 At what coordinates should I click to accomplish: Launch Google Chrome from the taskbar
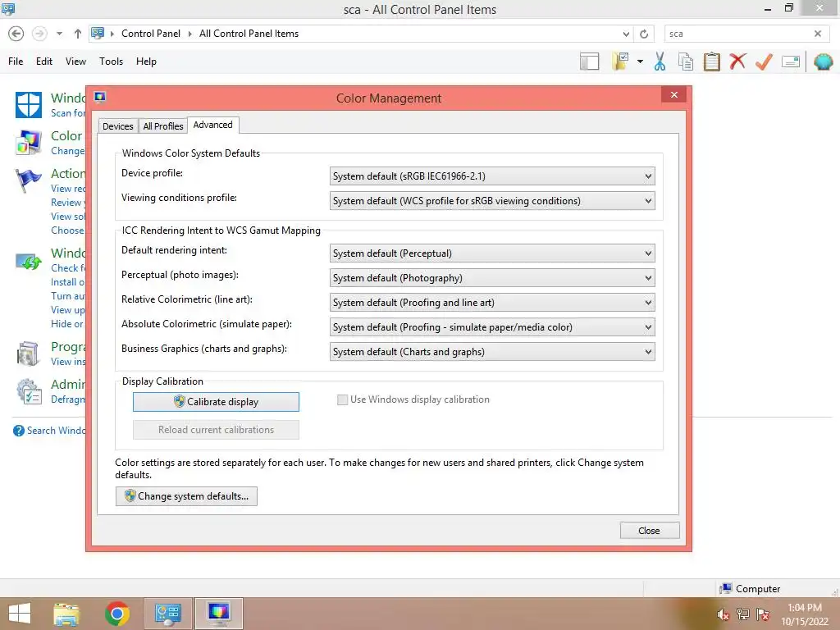117,614
